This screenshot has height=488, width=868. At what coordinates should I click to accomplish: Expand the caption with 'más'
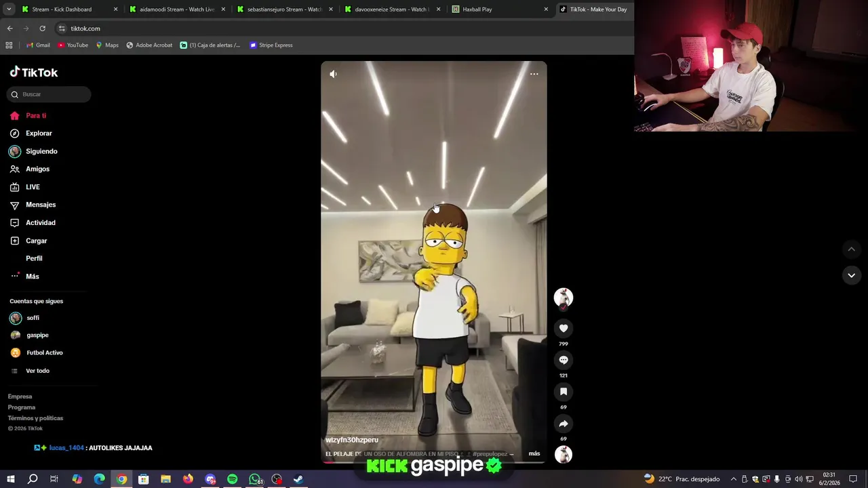(x=534, y=453)
